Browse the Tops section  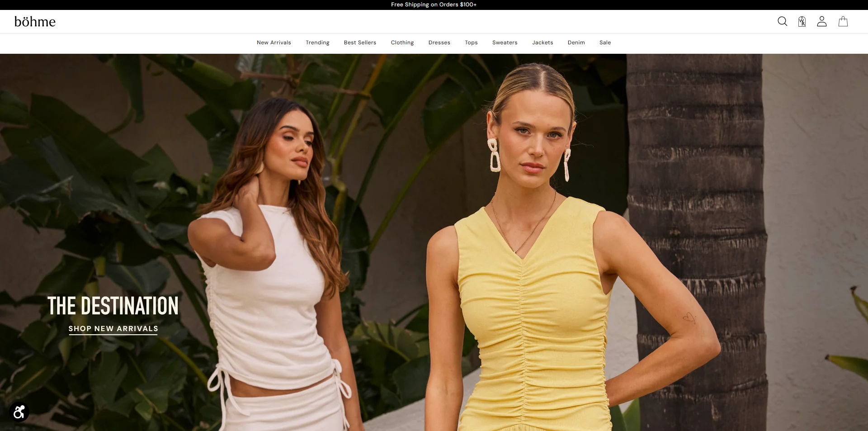(471, 43)
